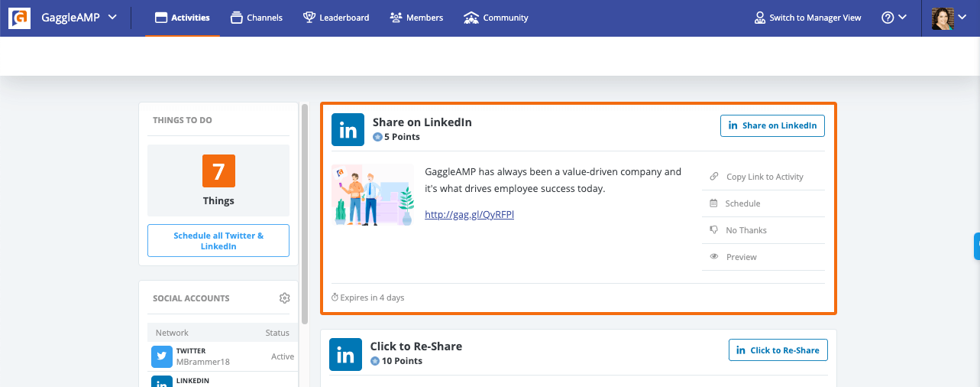Click the Click to Re-Share heading

[x=416, y=346]
